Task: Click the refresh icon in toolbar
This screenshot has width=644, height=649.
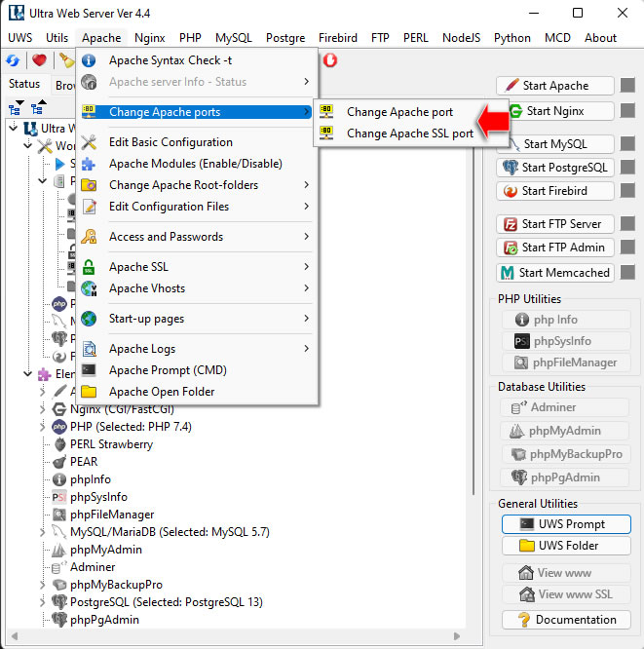Action: pos(13,60)
